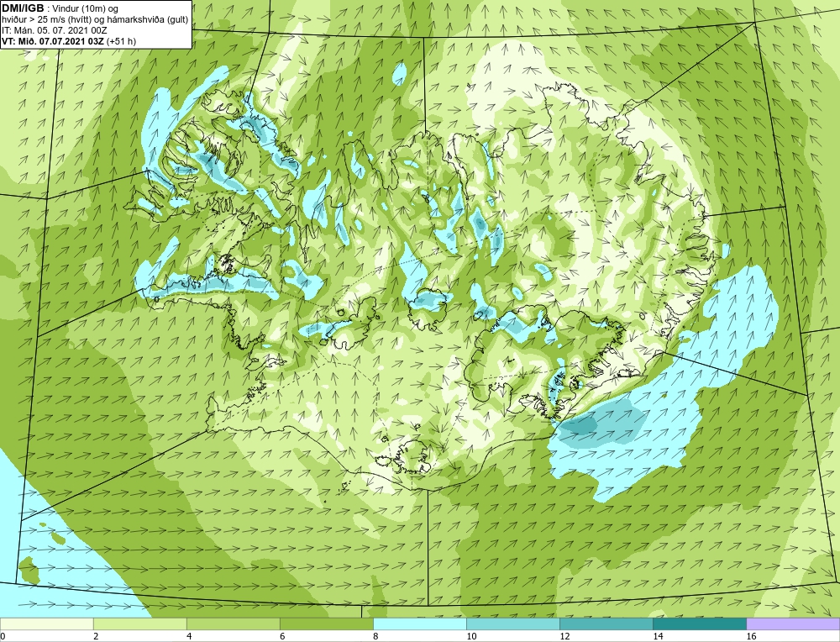840x642 pixels.
Task: Click legend scale label '8'
Action: click(375, 636)
